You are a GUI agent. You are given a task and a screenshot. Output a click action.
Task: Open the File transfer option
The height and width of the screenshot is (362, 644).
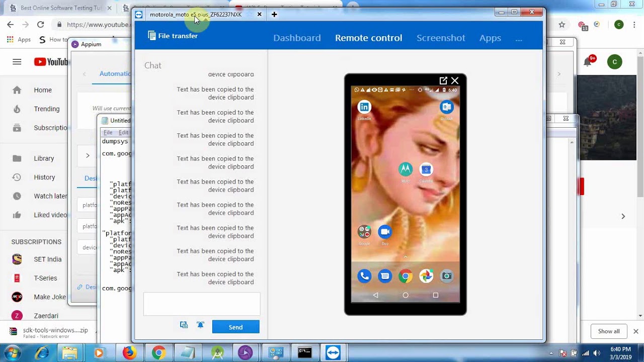[173, 36]
